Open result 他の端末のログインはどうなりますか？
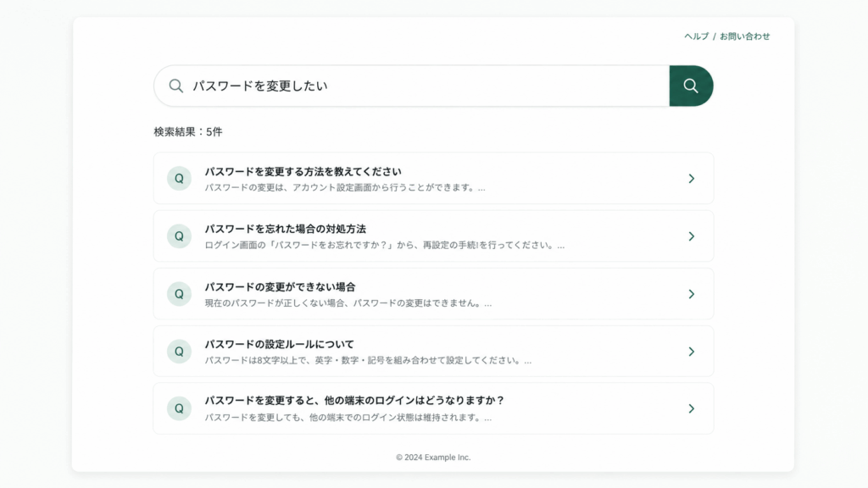Viewport: 868px width, 488px height. point(433,408)
